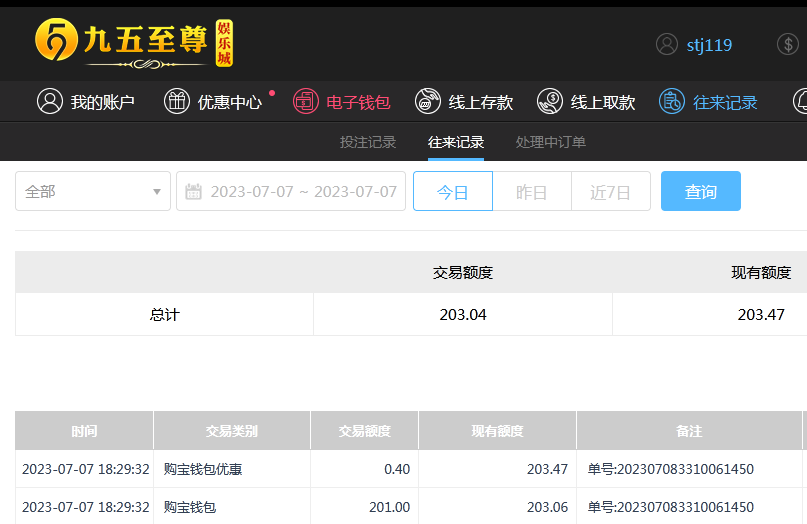Click the 交易额度 column header in lower table

click(364, 430)
